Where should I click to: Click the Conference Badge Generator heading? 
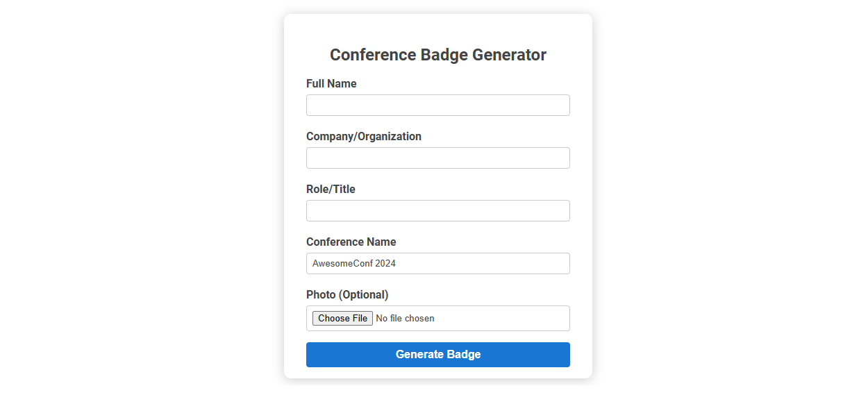[x=437, y=54]
